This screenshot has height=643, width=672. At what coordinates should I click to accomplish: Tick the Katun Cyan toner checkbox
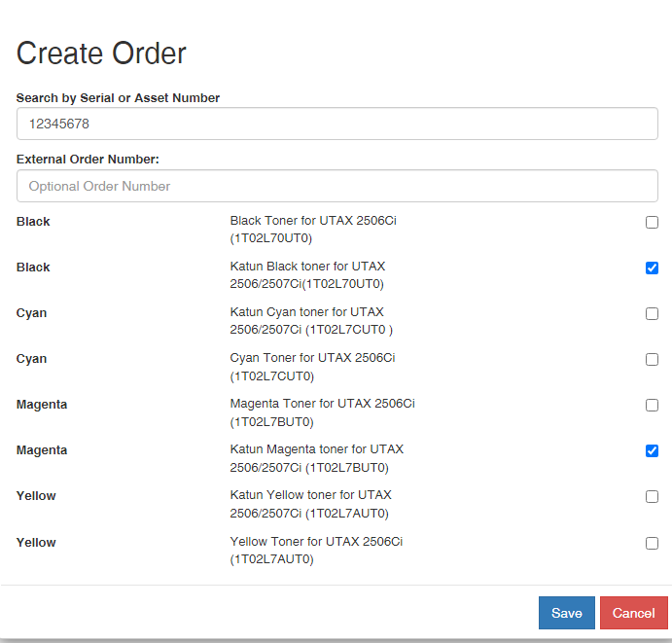click(x=652, y=314)
